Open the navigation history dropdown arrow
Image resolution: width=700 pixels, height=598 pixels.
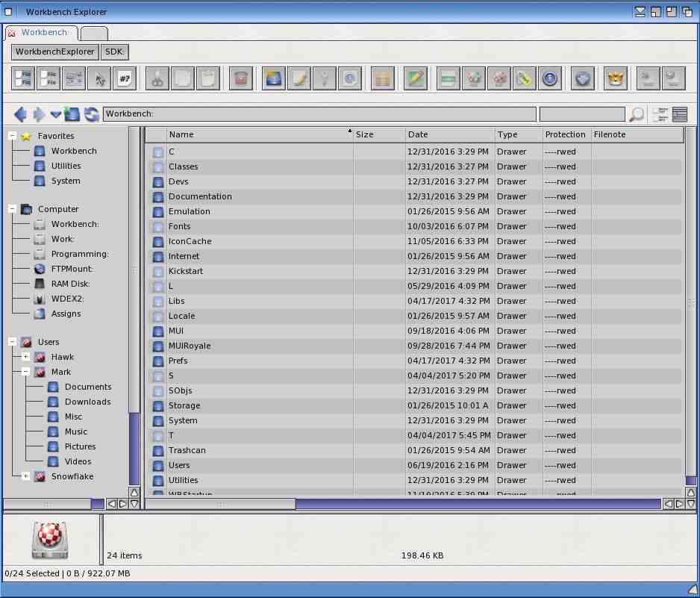(55, 115)
